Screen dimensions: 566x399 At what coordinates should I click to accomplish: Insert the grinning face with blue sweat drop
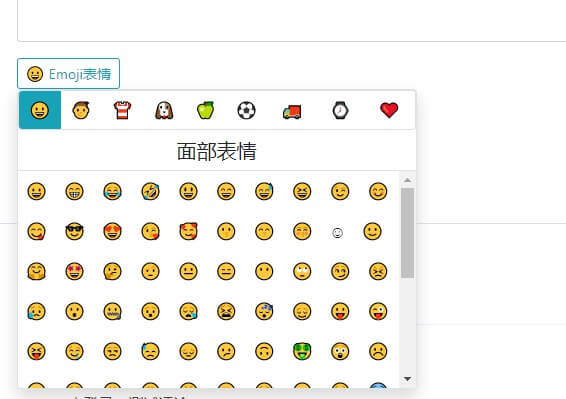[x=264, y=191]
